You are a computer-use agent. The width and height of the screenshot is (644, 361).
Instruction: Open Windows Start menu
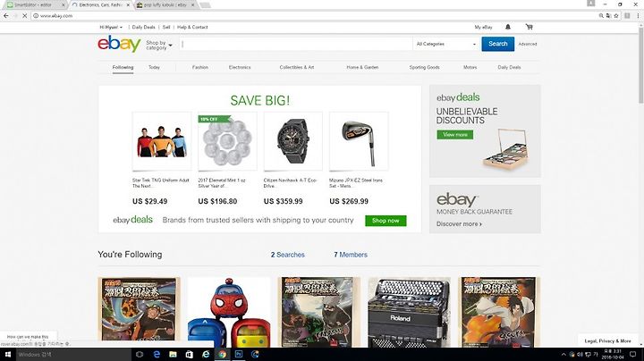(8, 355)
